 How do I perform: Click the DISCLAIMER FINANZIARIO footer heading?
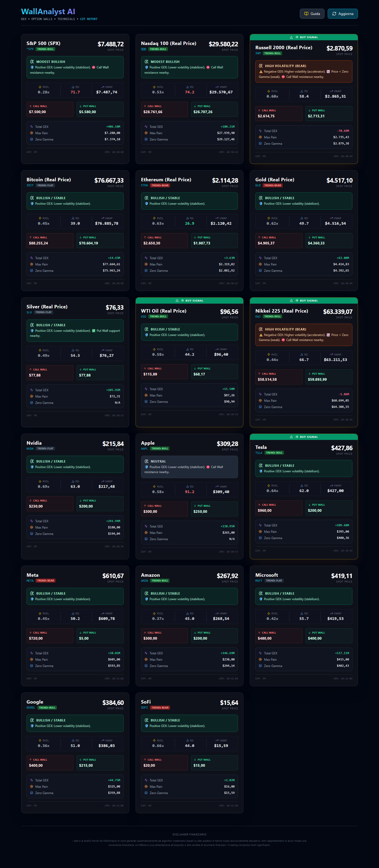point(189,835)
